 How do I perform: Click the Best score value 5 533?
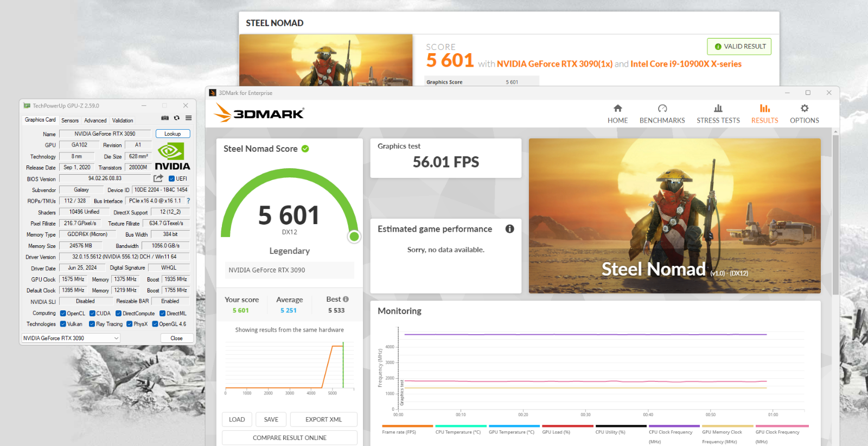[336, 310]
